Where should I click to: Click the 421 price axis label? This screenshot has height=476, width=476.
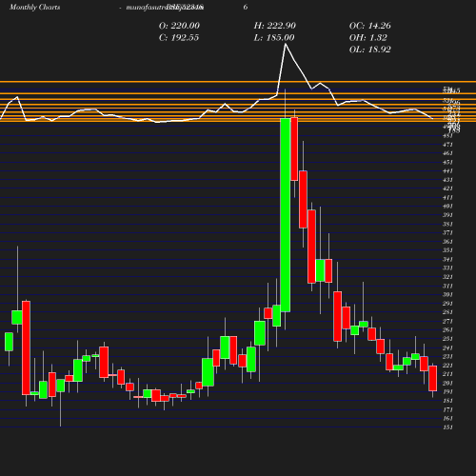[x=447, y=188]
